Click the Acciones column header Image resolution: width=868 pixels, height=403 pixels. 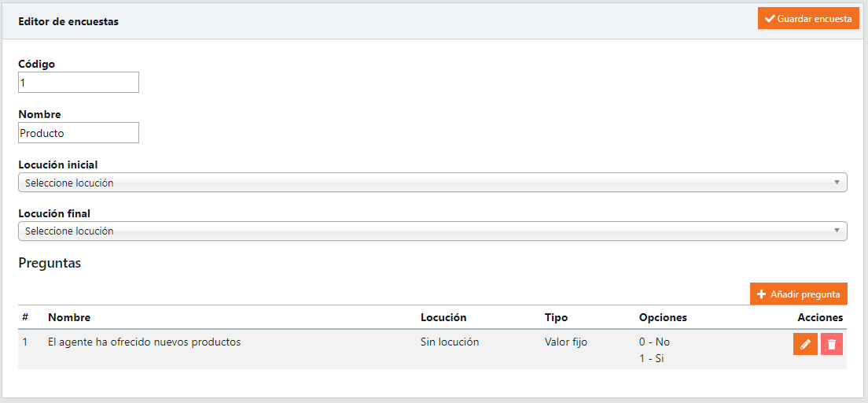pos(820,317)
